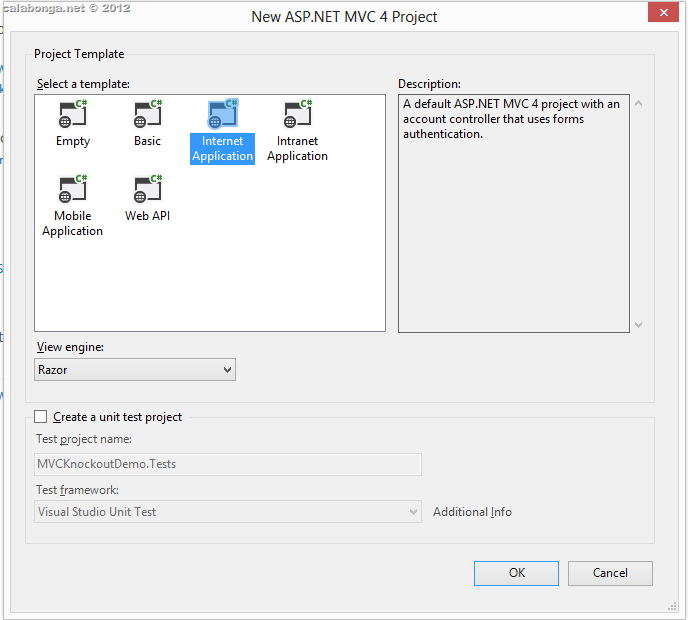The image size is (692, 620).
Task: Select the Web API template icon
Action: (x=148, y=189)
